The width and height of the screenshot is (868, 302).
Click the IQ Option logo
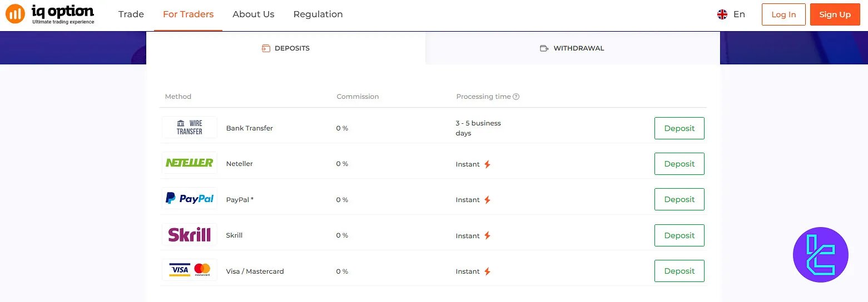click(50, 14)
